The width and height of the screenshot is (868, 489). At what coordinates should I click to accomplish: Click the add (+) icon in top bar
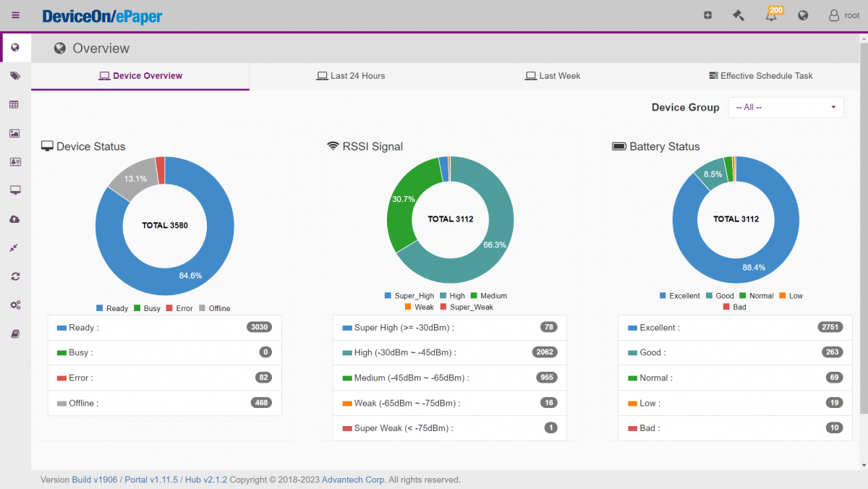(707, 14)
